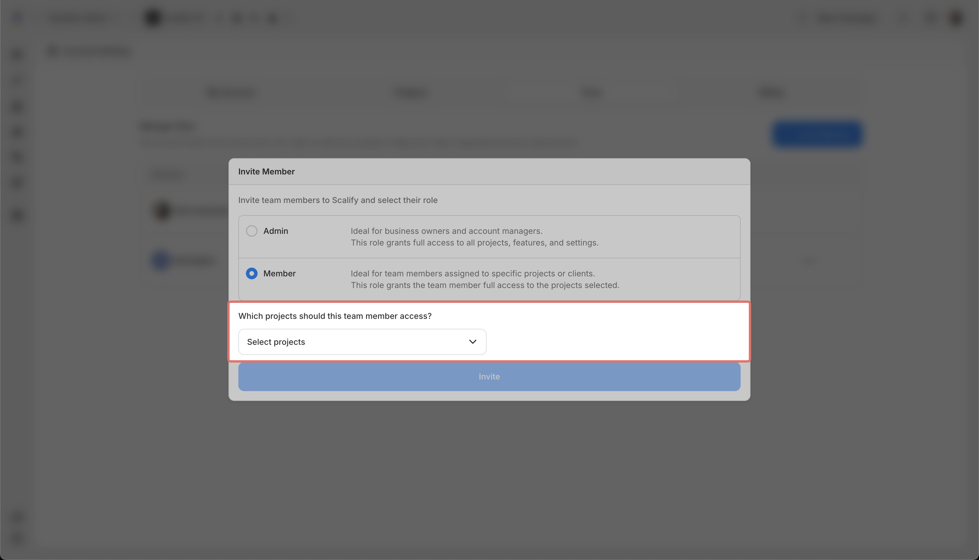Click the blue avatar in members list

[161, 261]
